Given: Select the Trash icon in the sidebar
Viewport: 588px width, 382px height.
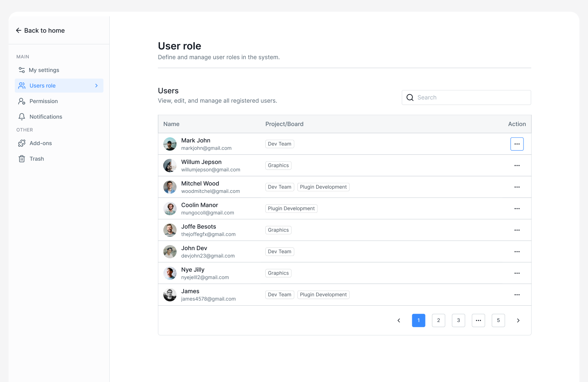Looking at the screenshot, I should click(x=22, y=158).
